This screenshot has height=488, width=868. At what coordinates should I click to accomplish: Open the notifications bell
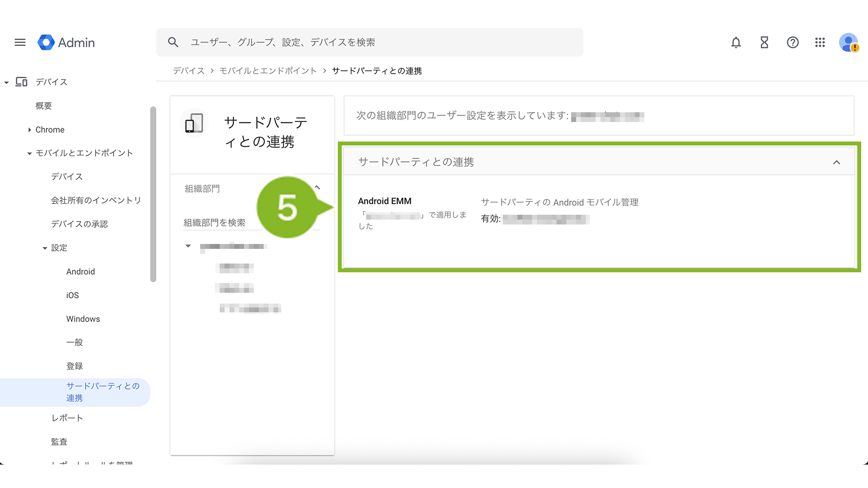click(736, 42)
